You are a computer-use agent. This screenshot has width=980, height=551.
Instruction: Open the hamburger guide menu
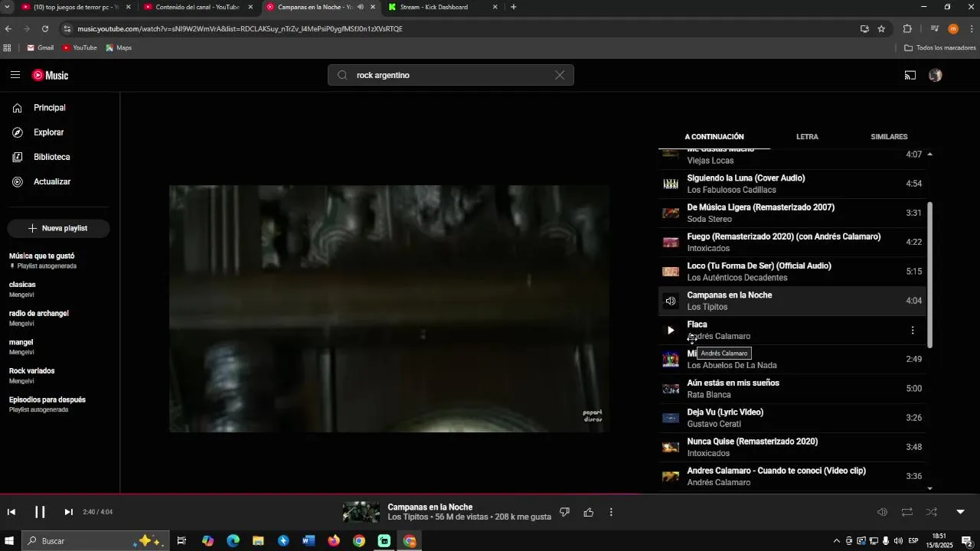point(15,75)
